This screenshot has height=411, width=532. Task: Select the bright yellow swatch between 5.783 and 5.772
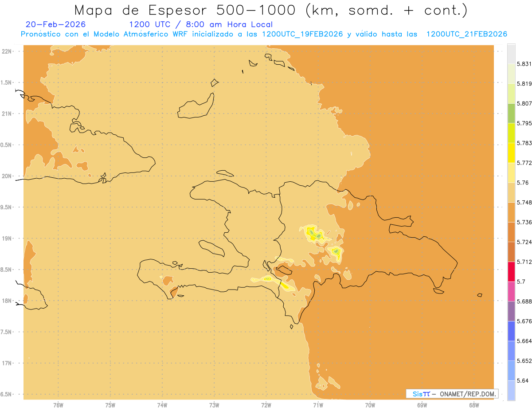pos(511,153)
